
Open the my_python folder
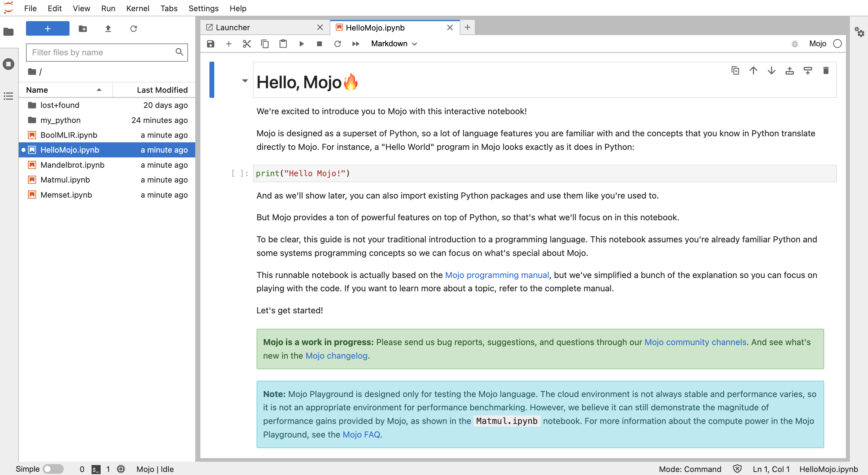coord(107,120)
